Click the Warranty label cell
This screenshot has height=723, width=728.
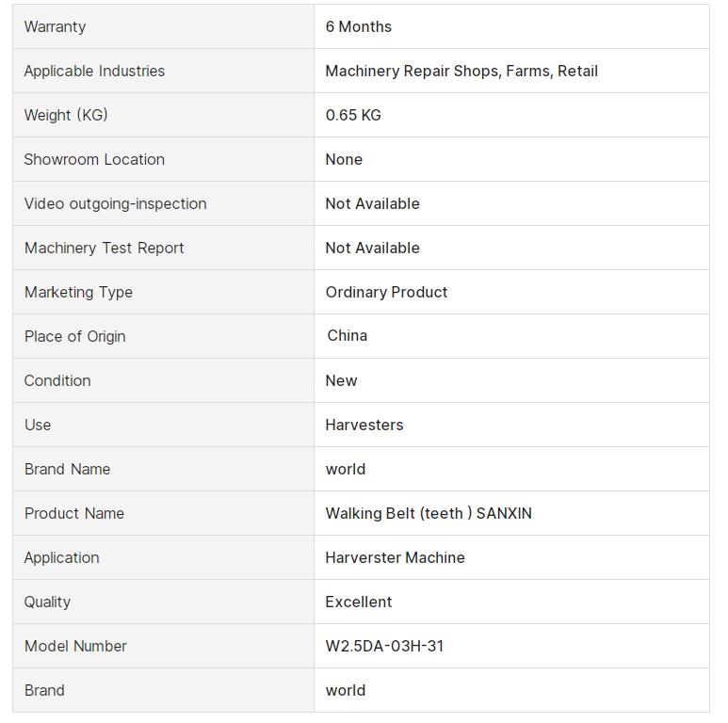point(55,26)
